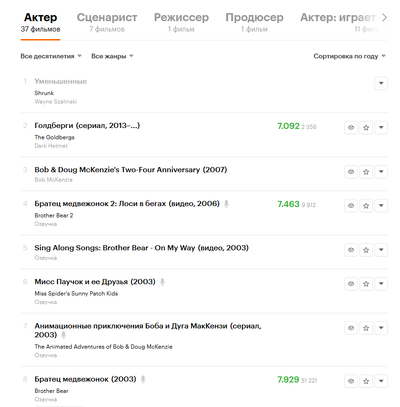Open the Все десятилетия dropdown
400x407 pixels.
click(x=51, y=56)
